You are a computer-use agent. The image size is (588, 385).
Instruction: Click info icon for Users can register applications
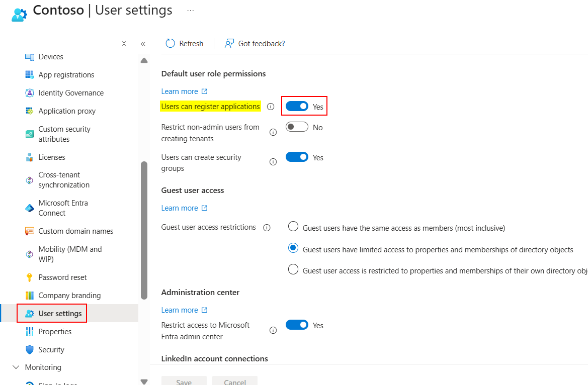271,107
